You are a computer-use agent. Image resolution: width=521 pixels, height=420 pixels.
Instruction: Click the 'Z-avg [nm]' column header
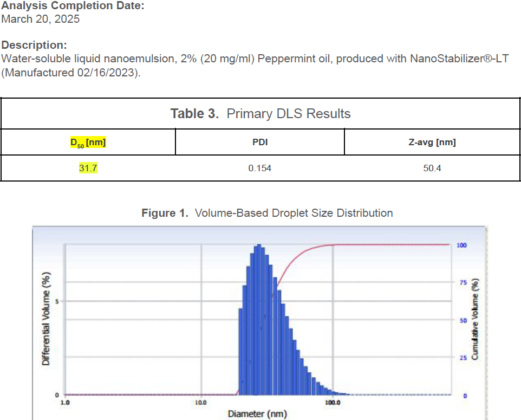click(x=432, y=142)
